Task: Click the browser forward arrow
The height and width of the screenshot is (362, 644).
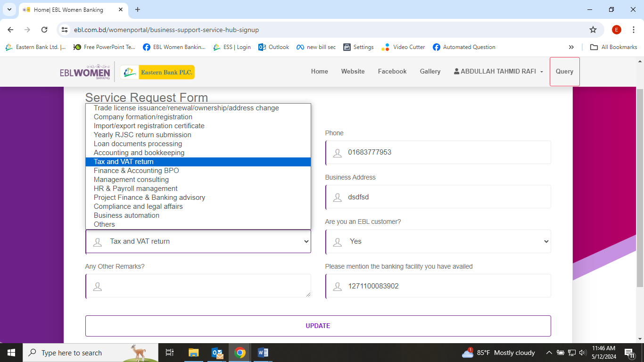Action: pos(27,30)
